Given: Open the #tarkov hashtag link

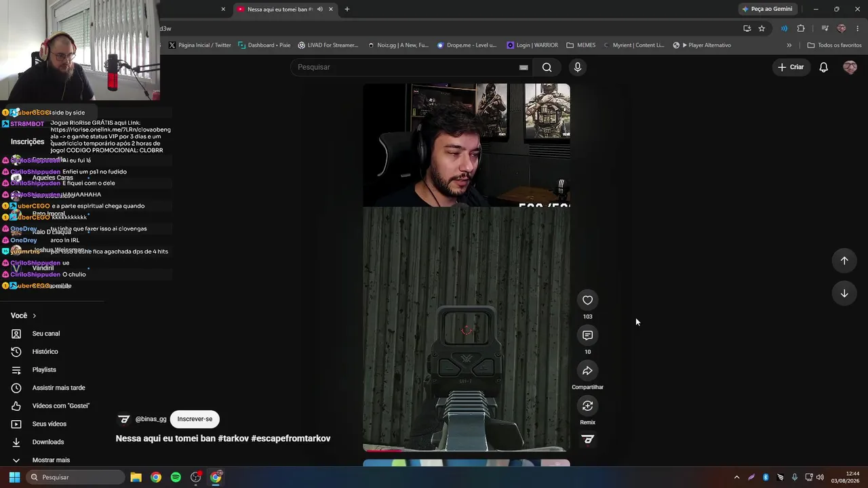Looking at the screenshot, I should click(233, 439).
